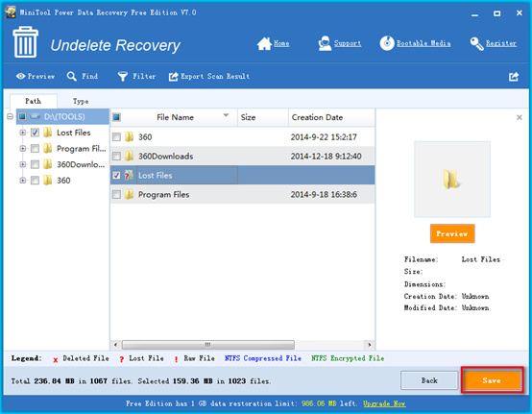Uncheck the Lost Files row in the file list
The image size is (532, 414).
(116, 175)
